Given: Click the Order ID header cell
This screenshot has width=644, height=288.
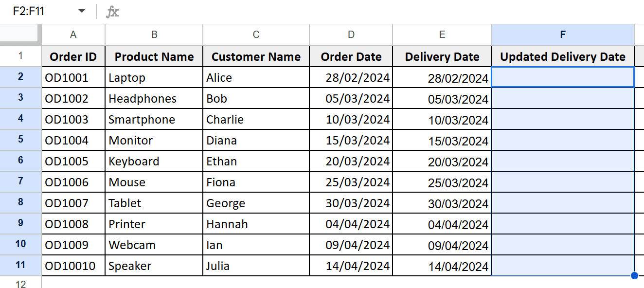Looking at the screenshot, I should [x=73, y=56].
